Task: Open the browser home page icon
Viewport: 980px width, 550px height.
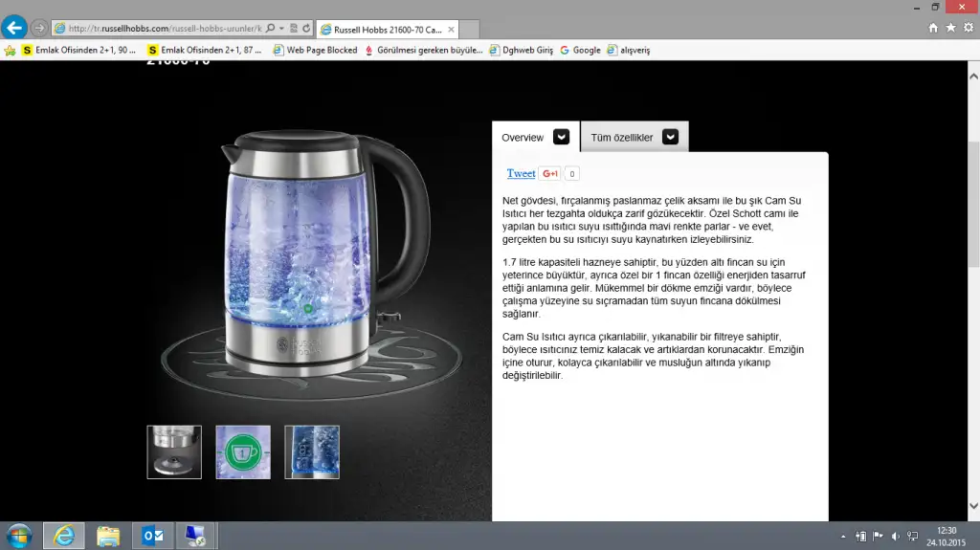Action: click(x=933, y=28)
